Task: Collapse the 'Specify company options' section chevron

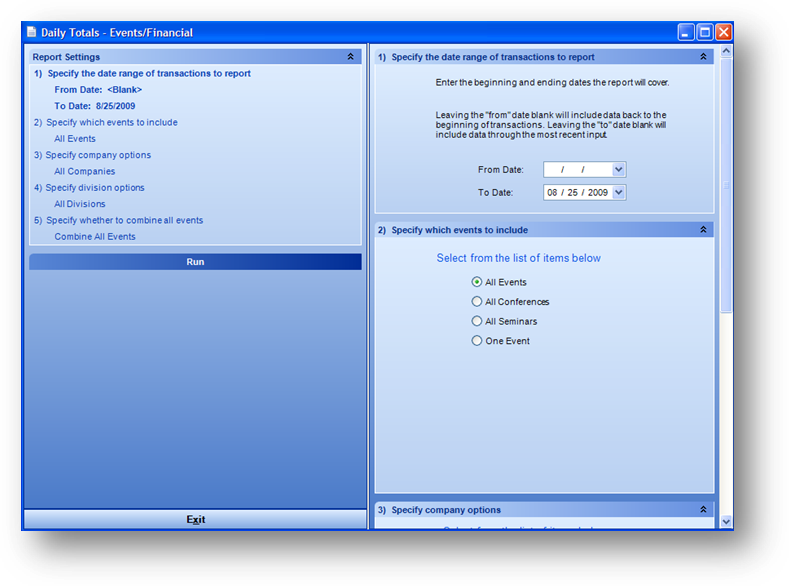Action: click(703, 510)
